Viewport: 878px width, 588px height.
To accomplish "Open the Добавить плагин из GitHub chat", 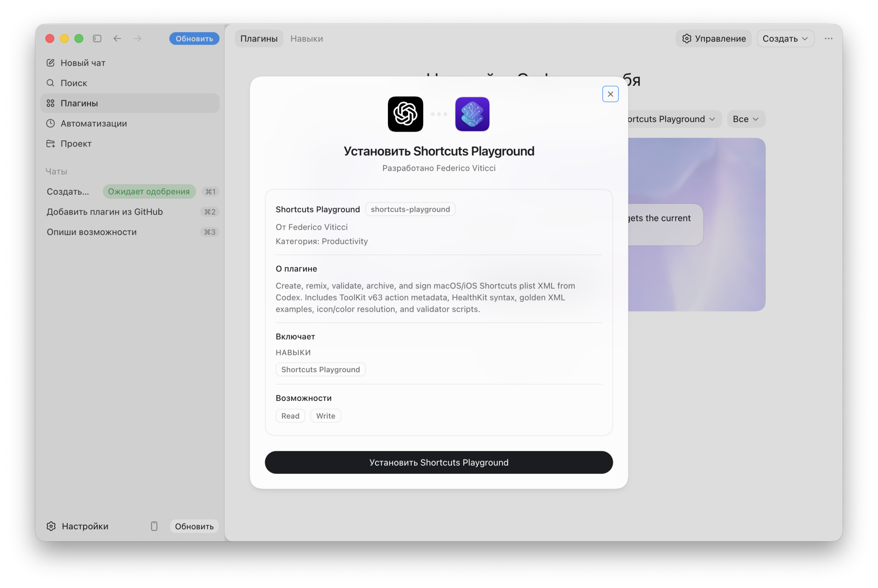I will coord(130,212).
